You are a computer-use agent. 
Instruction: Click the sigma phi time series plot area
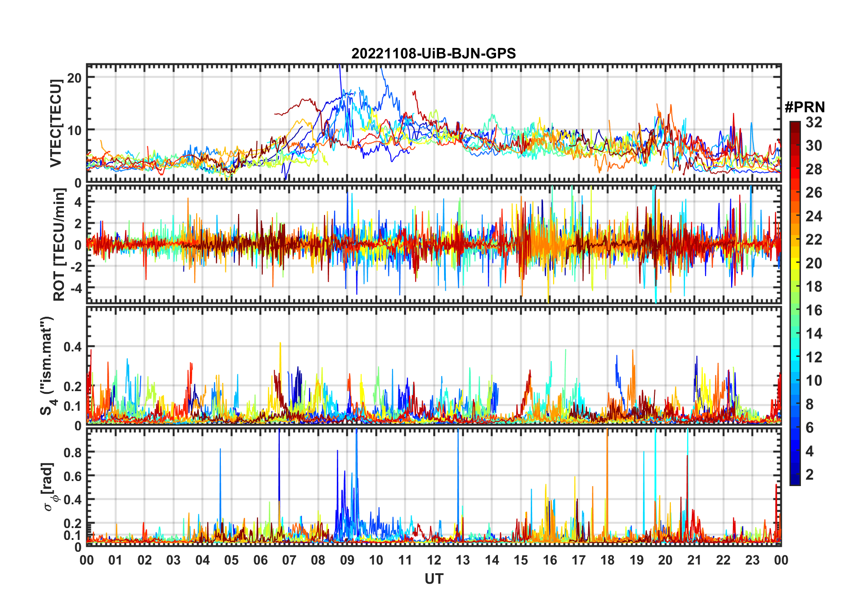coord(434,487)
